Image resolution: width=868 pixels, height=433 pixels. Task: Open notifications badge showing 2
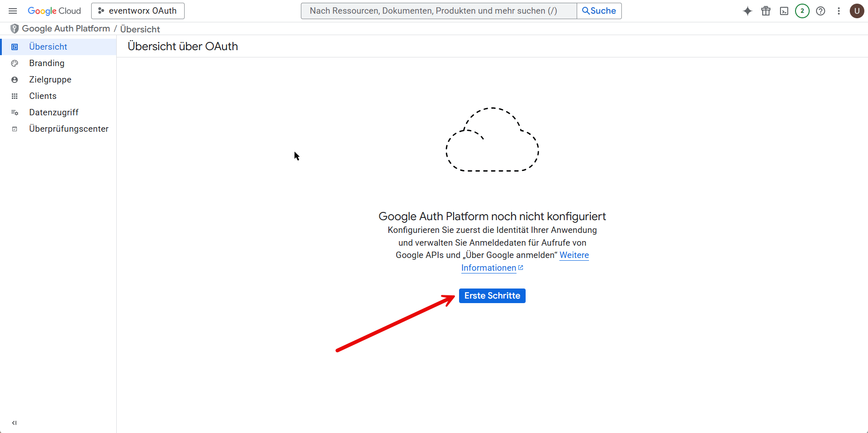[802, 11]
